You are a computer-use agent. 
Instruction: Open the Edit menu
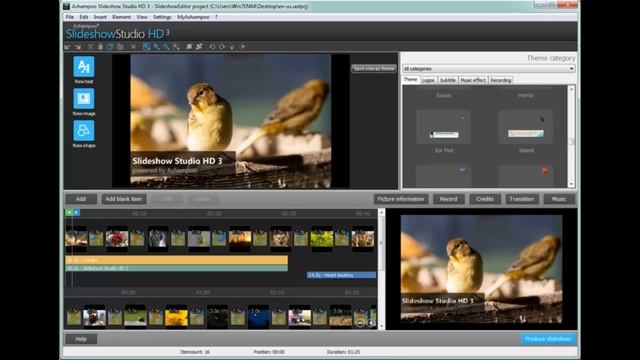(x=84, y=17)
